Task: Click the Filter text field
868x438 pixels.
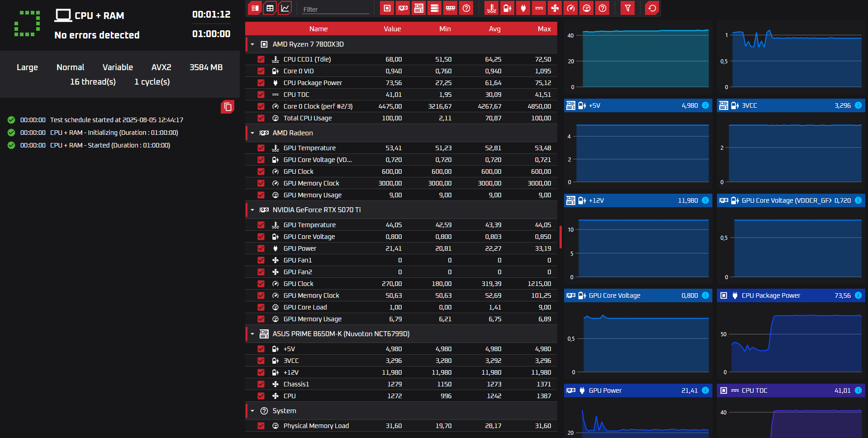Action: point(336,9)
